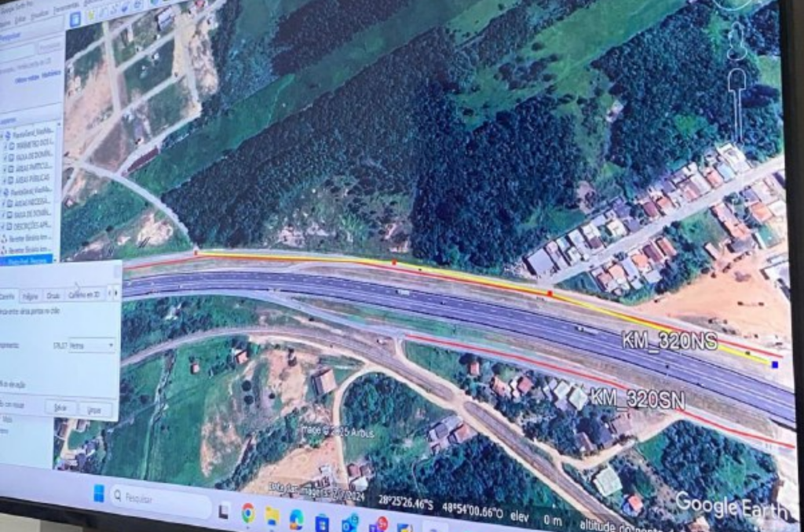Switch to the Caminho tab in ruler
This screenshot has width=804, height=532.
pyautogui.click(x=6, y=296)
